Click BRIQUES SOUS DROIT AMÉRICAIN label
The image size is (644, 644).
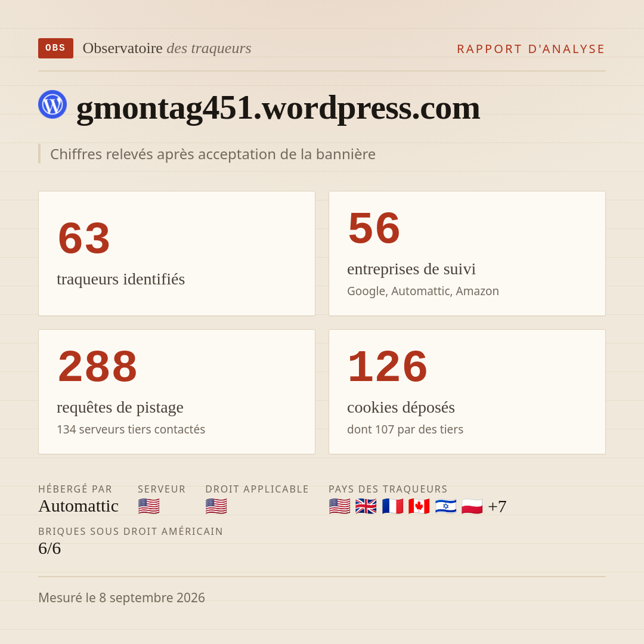[131, 531]
